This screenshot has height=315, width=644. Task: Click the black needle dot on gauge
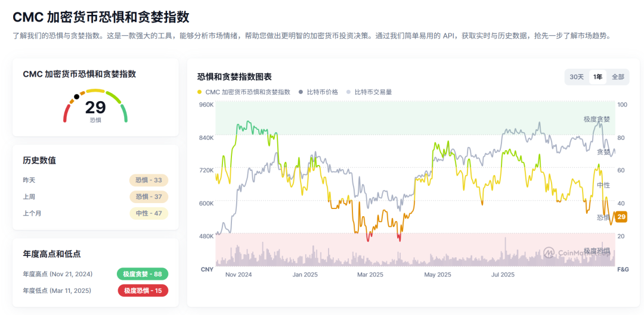[76, 96]
